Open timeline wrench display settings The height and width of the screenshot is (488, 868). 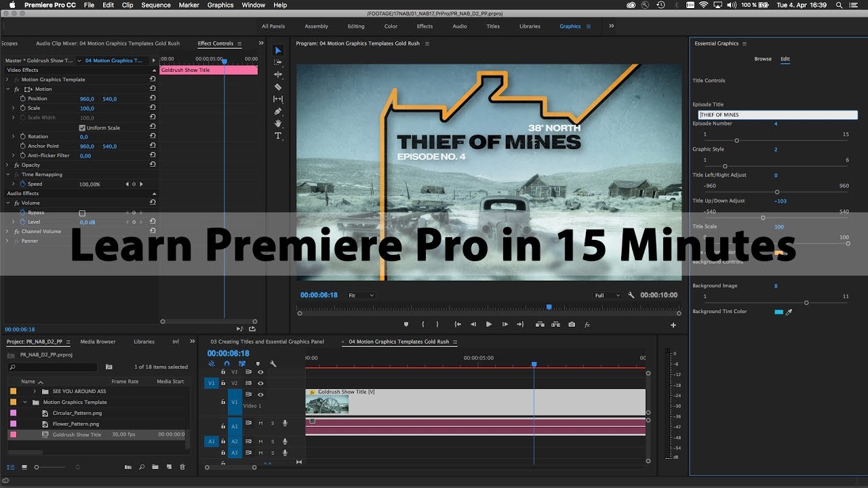pos(273,364)
